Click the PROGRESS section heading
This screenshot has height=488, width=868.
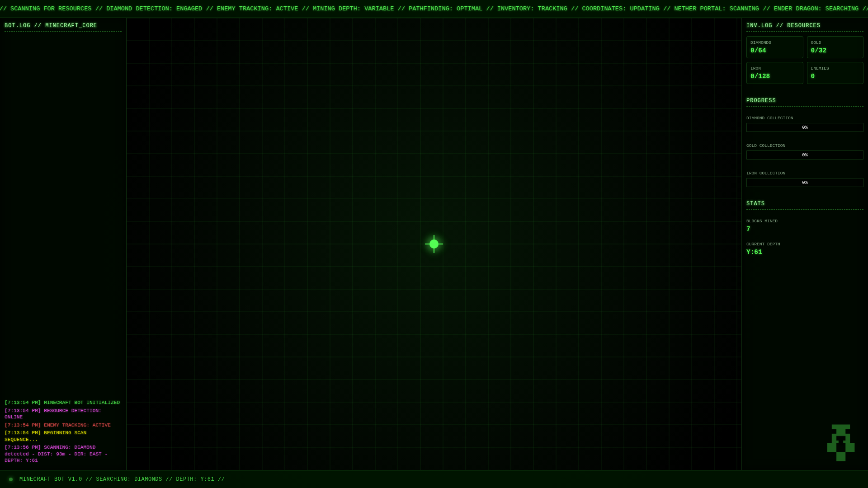(761, 101)
